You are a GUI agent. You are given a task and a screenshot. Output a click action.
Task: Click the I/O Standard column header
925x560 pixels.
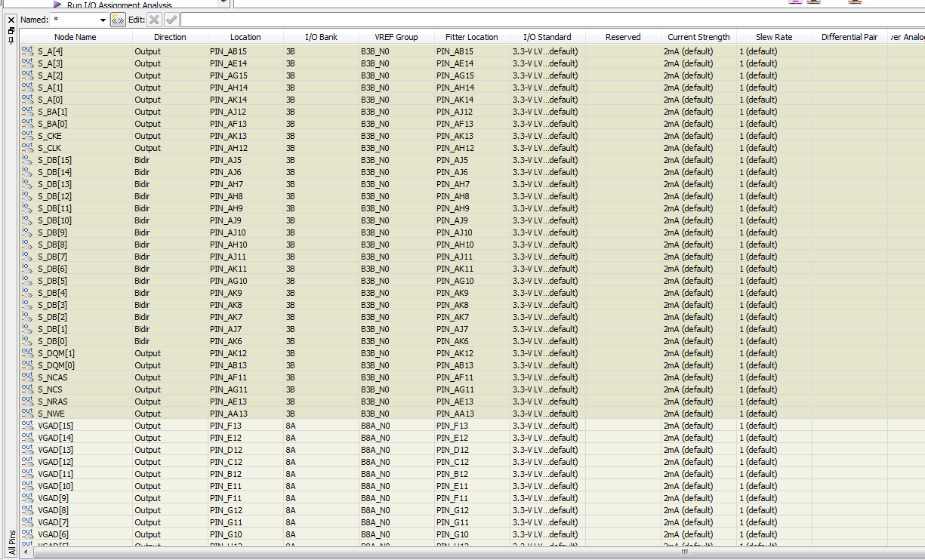(547, 37)
